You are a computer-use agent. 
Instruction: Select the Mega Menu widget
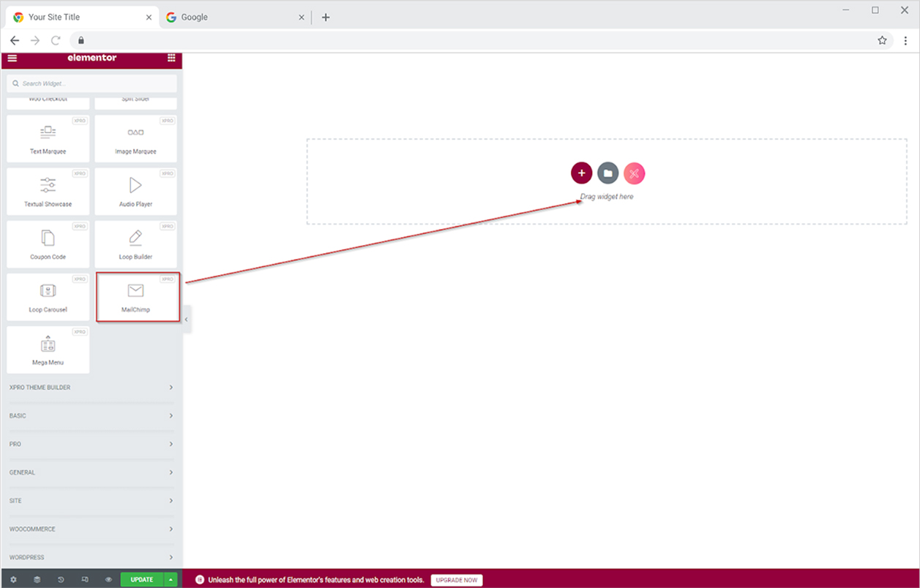coord(48,350)
